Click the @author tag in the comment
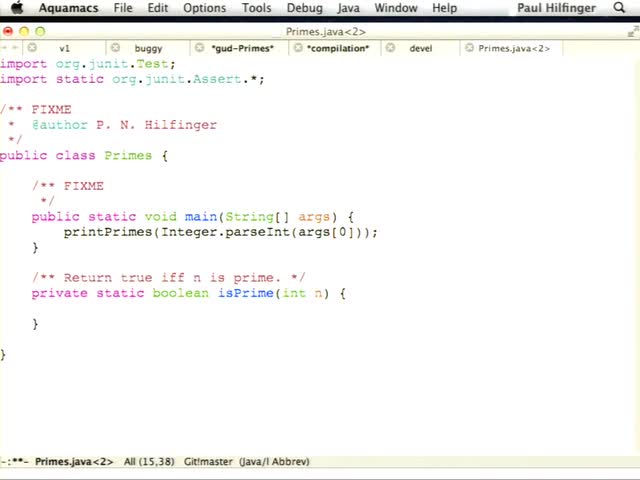 tap(60, 125)
